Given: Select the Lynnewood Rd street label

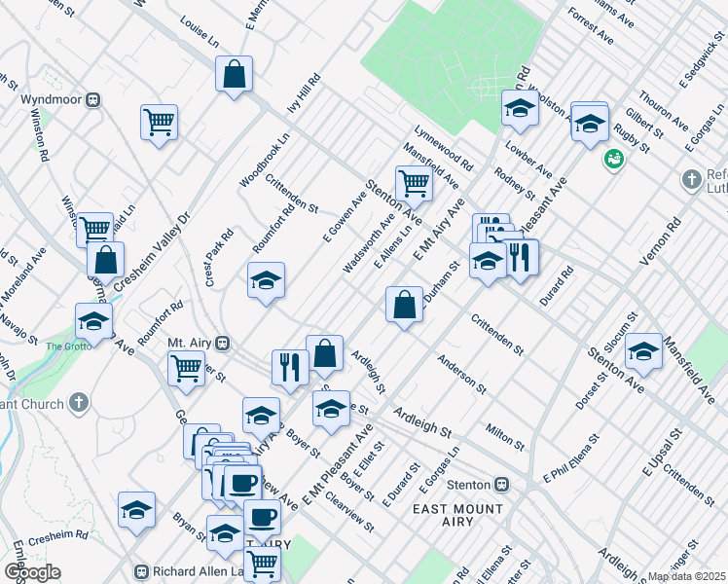Looking at the screenshot, I should click(444, 148).
